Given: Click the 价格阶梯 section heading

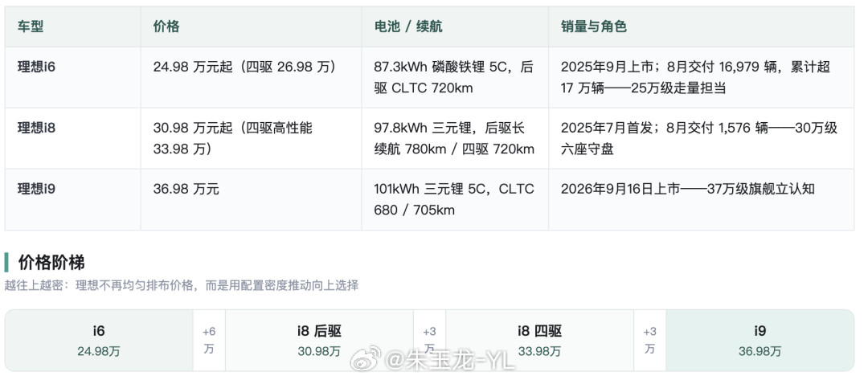Looking at the screenshot, I should tap(51, 262).
